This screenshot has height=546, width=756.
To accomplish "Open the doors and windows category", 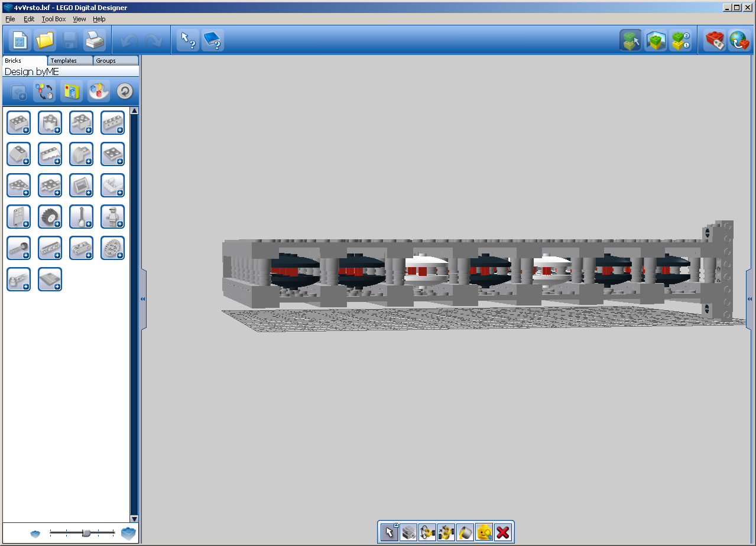I will click(x=19, y=216).
